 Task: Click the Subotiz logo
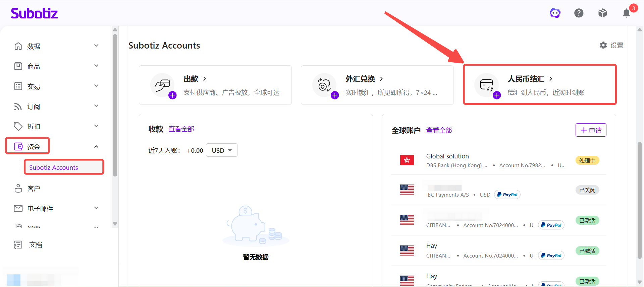pos(34,13)
